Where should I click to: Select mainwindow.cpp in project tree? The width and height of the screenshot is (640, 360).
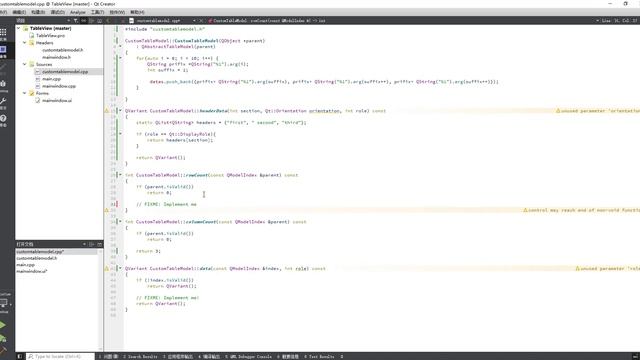[59, 86]
